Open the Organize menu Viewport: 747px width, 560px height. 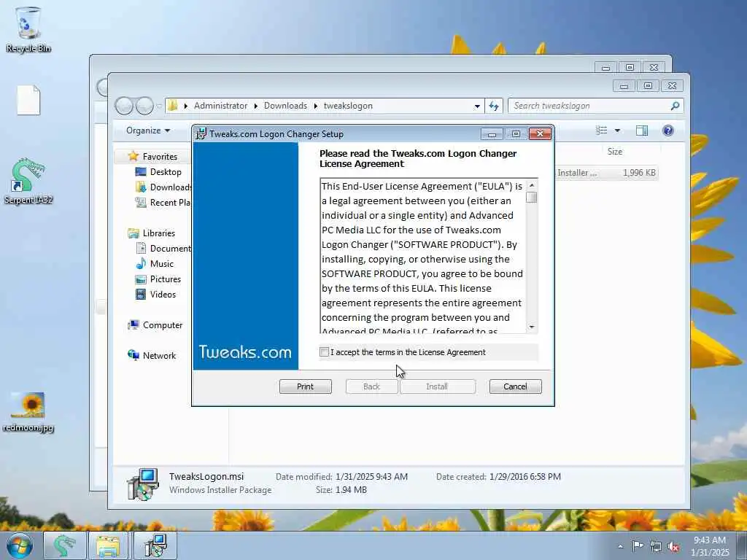147,130
